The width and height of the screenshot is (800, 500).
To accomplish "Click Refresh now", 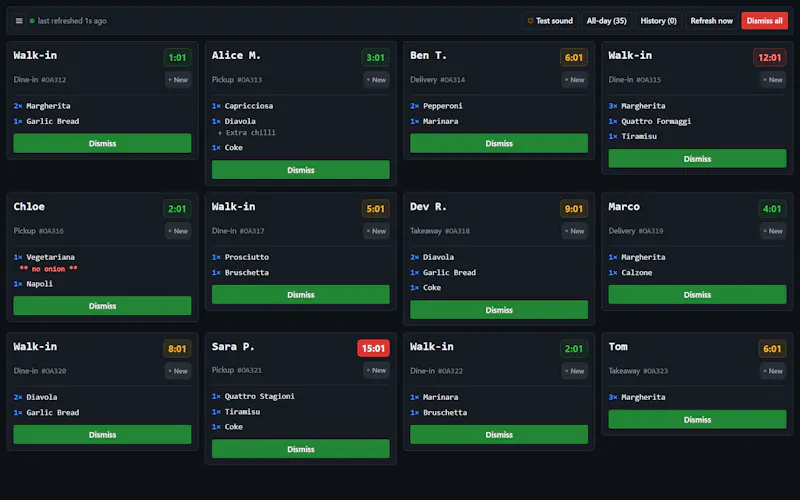I will point(711,21).
